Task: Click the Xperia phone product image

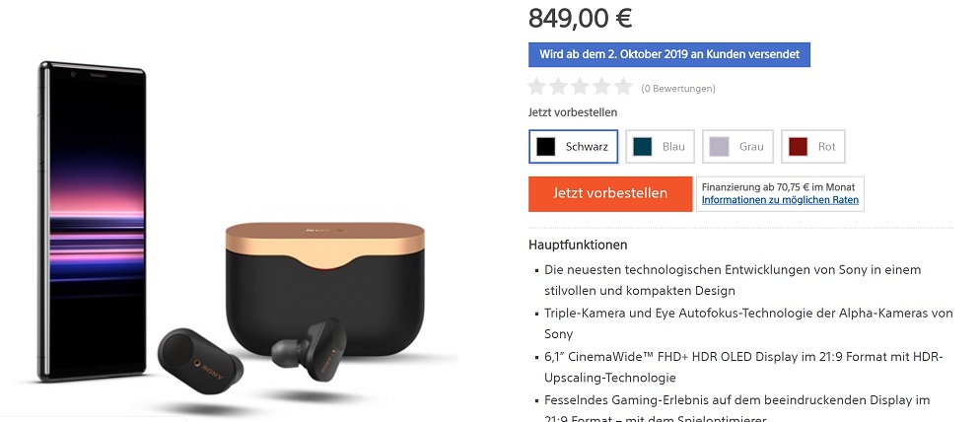Action: pyautogui.click(x=93, y=221)
